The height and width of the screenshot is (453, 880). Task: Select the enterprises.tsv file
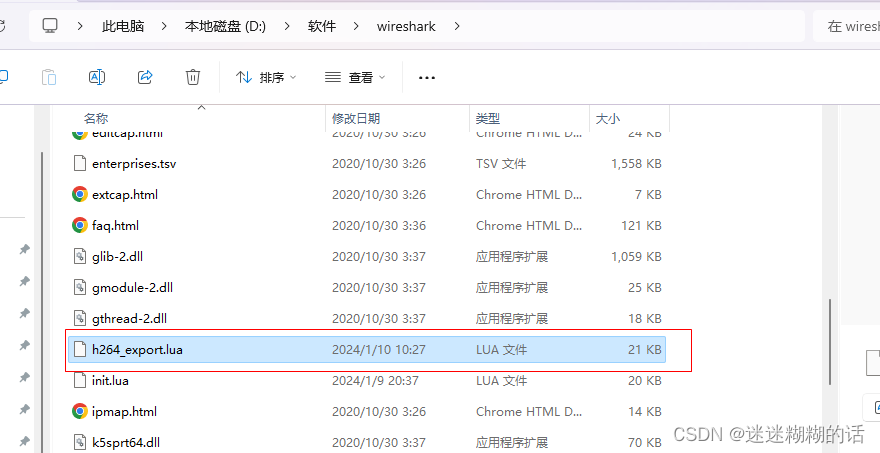coord(366,164)
